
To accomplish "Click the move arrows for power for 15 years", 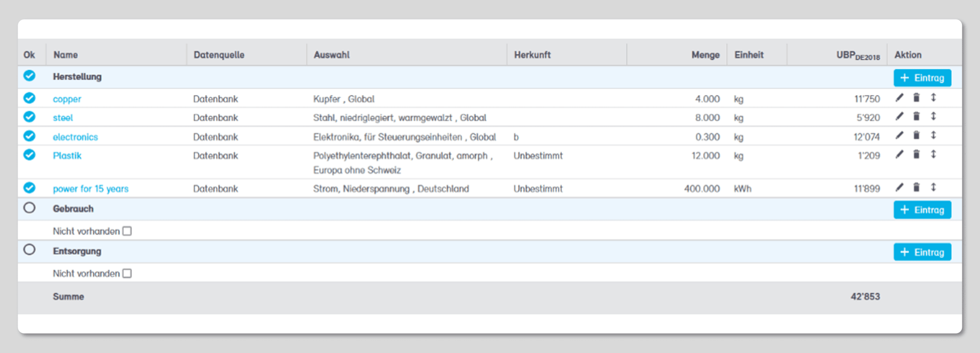I will [933, 187].
